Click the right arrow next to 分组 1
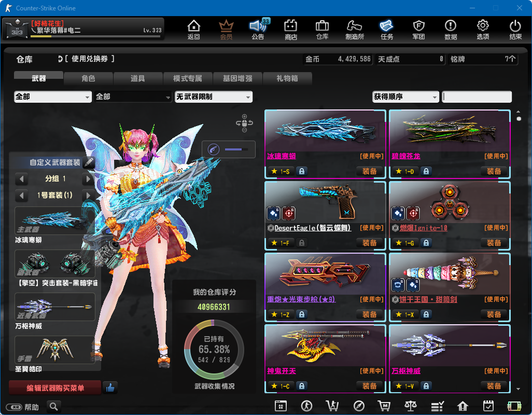Image resolution: width=532 pixels, height=415 pixels. click(x=88, y=179)
